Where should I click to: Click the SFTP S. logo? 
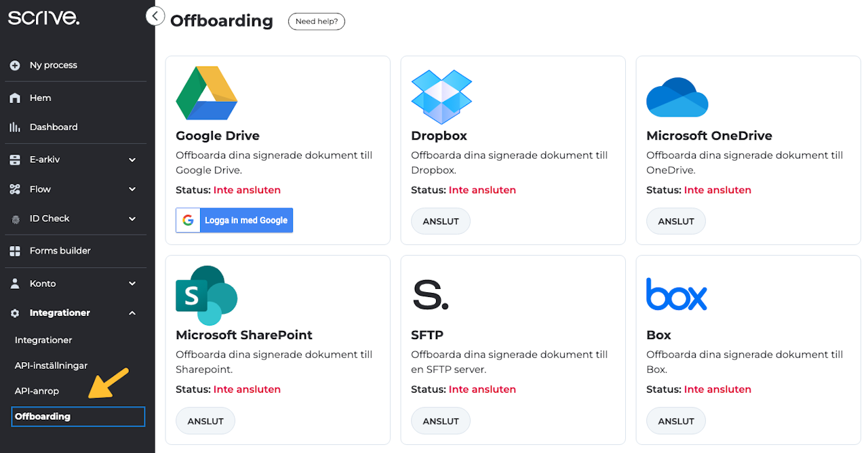430,294
